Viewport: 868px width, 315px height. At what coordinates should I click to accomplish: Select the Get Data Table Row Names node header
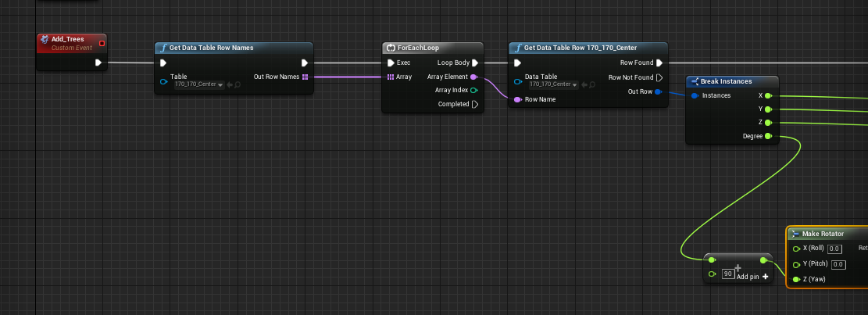(234, 48)
